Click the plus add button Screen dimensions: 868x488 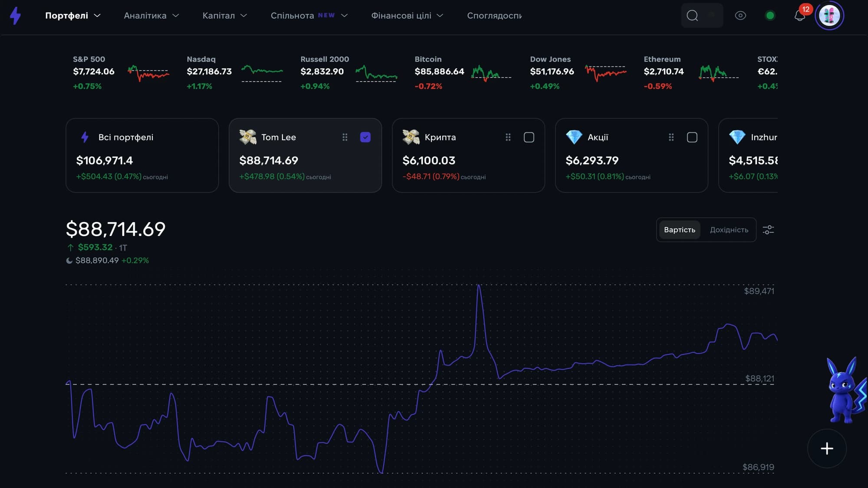(827, 449)
